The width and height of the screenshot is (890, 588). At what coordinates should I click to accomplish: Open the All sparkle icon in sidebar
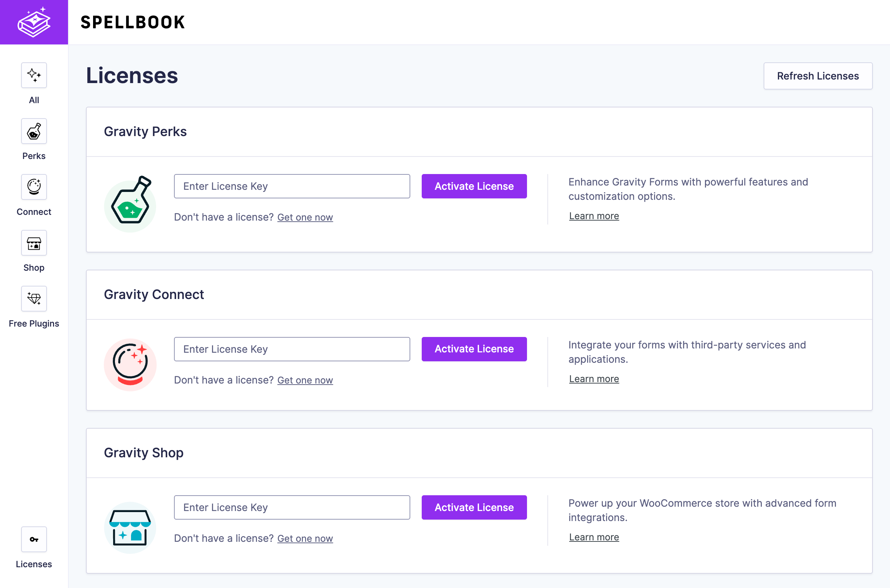pos(34,75)
